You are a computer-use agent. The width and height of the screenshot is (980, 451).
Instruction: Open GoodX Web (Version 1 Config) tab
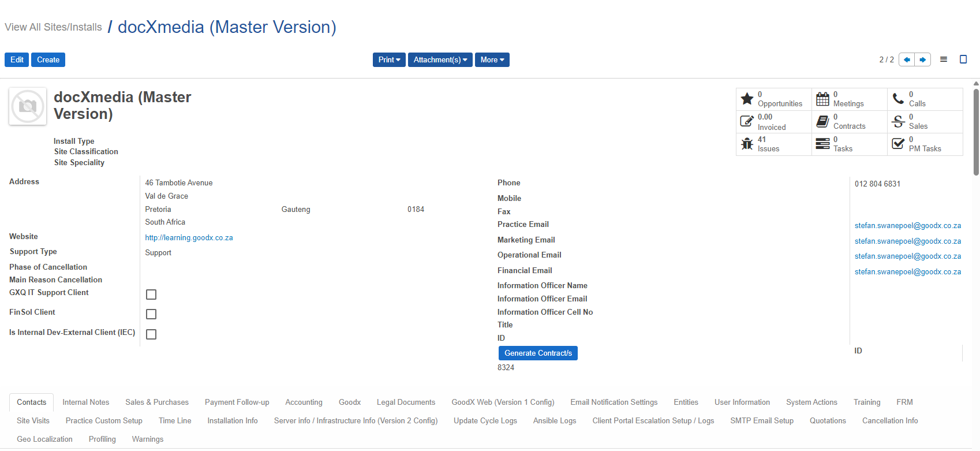(x=503, y=402)
